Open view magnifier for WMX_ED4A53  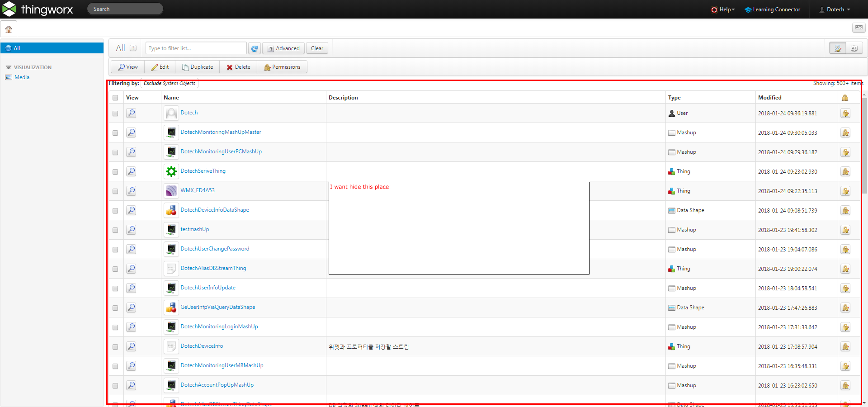tap(131, 191)
